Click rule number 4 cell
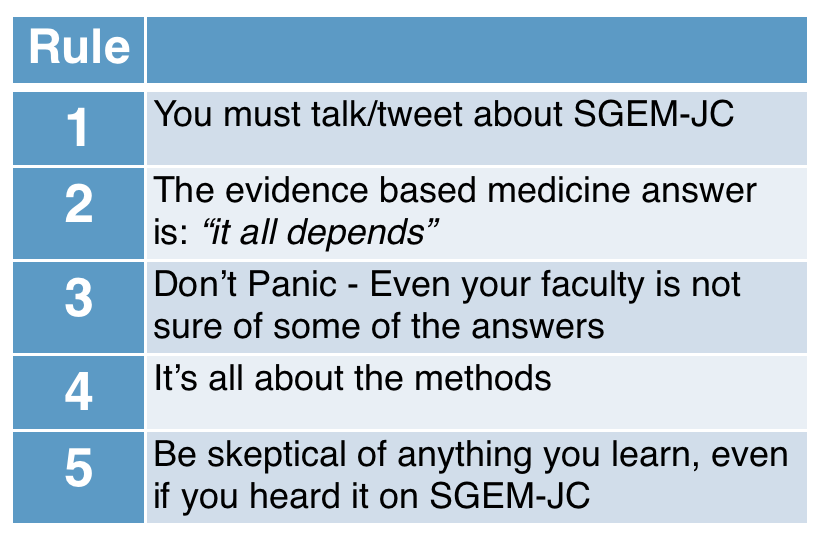Screen dimensions: 824x536 click(78, 393)
